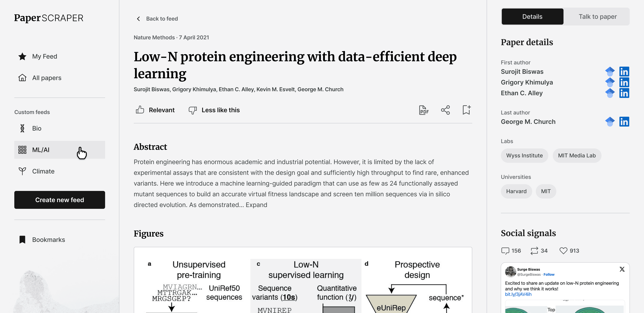Open Grigory Khimulya's Google Scholar page
Viewport: 644px width, 313px height.
(610, 82)
